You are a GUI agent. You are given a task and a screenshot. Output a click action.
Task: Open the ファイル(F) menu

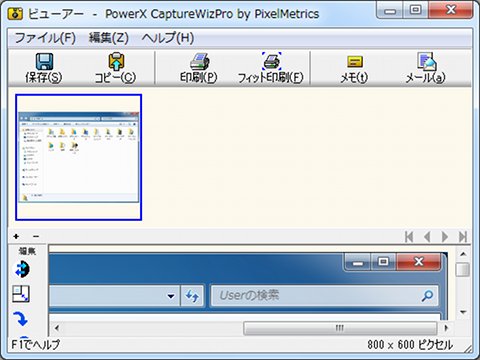click(45, 38)
